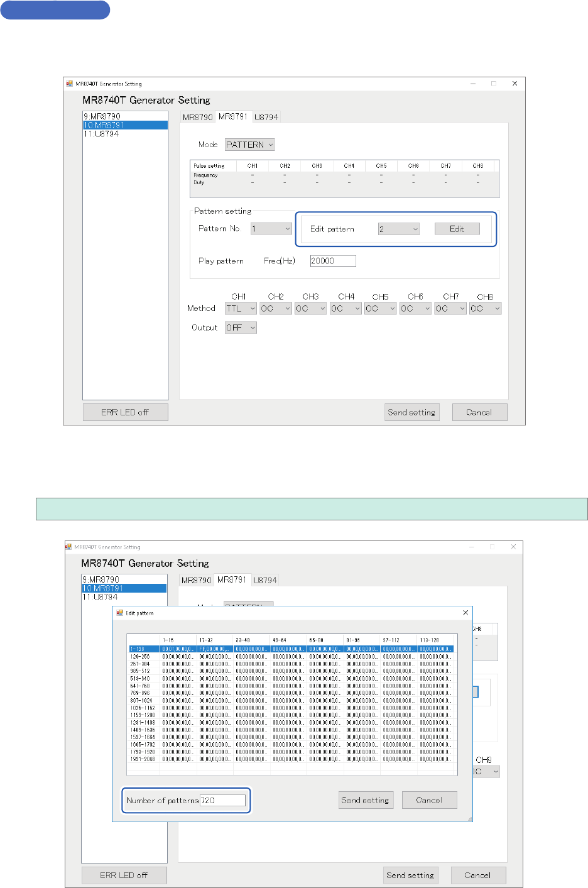Click the cell starting with 00,01,00 in row 1-128
Viewport: 588px width, 888px height.
pyautogui.click(x=178, y=649)
